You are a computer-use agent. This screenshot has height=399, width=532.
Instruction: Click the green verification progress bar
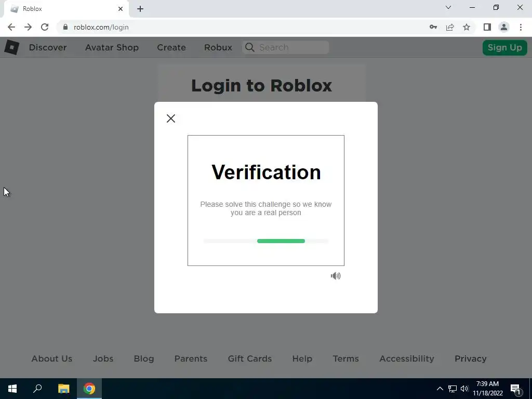pyautogui.click(x=281, y=241)
